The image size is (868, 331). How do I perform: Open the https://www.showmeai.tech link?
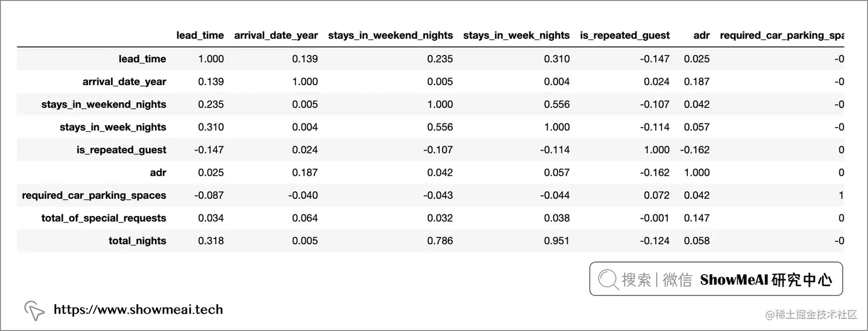pyautogui.click(x=138, y=310)
